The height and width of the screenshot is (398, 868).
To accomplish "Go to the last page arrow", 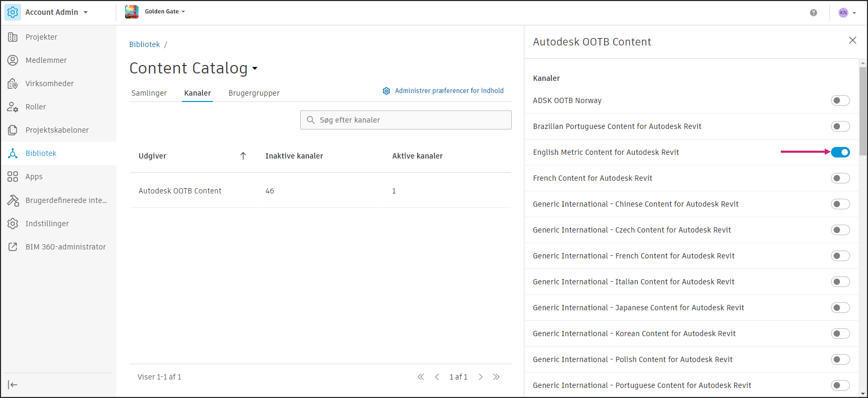I will pos(496,377).
